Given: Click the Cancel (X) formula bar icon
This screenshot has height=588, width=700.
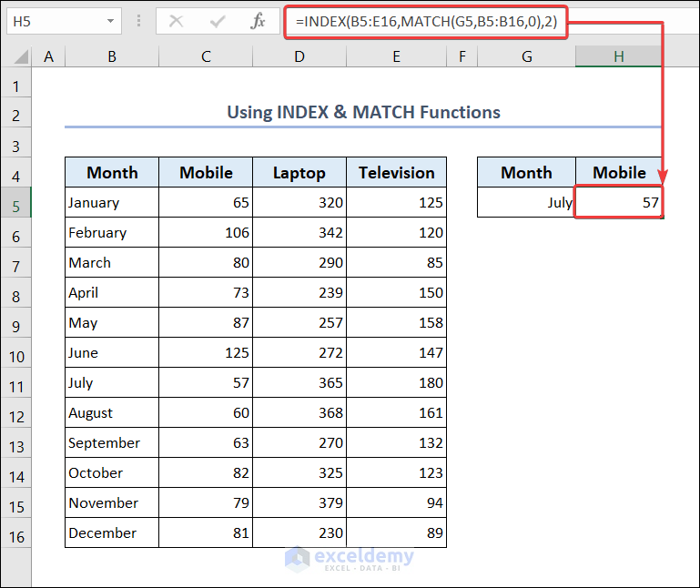Looking at the screenshot, I should point(176,21).
